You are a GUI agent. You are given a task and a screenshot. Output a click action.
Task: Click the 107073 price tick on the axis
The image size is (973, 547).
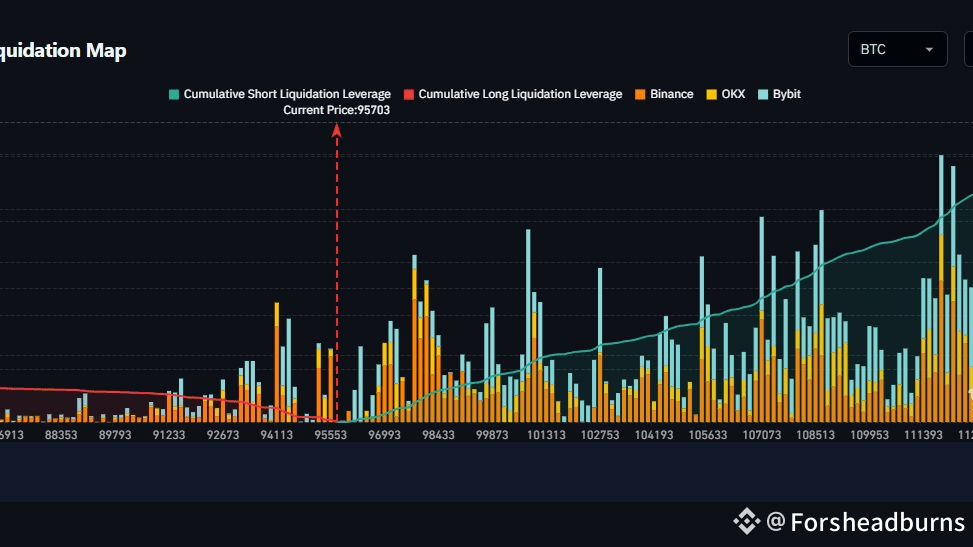[x=762, y=435]
